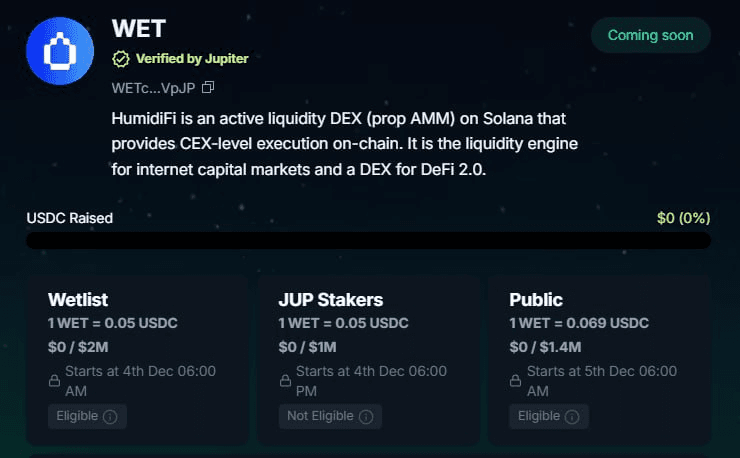Viewport: 740px width, 458px height.
Task: Click the JUP Stakers Not Eligible info icon
Action: tap(366, 416)
